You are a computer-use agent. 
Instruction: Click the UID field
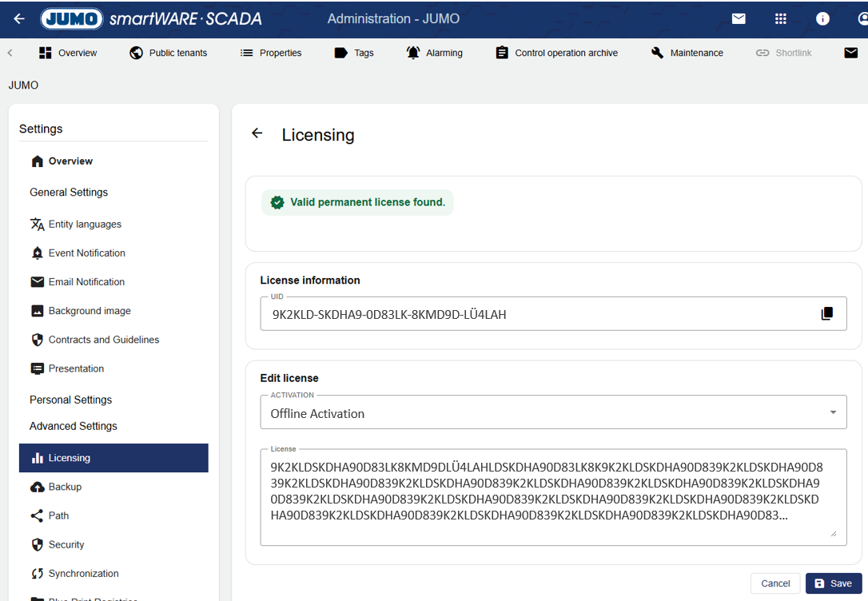click(554, 314)
